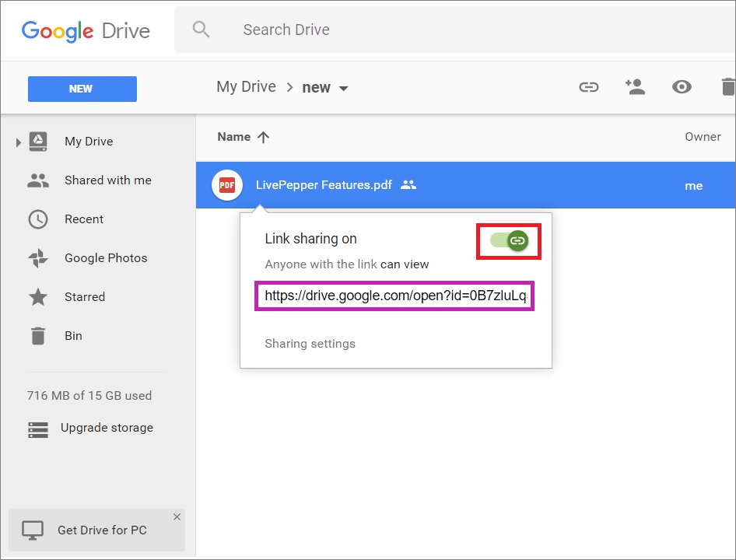Click the monitor icon in Get Drive banner
Screen dimensions: 736x560
click(x=33, y=530)
